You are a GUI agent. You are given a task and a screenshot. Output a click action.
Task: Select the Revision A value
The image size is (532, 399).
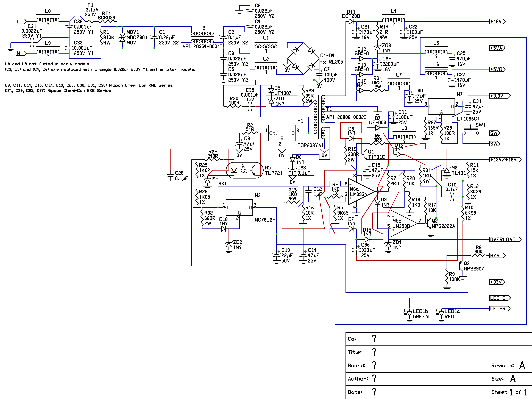pos(522,365)
